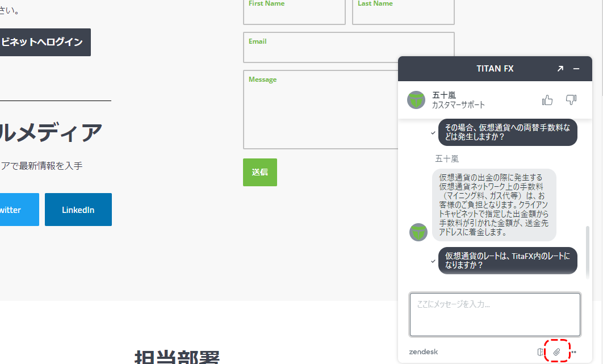Rate the chat with thumbs down

pyautogui.click(x=571, y=100)
